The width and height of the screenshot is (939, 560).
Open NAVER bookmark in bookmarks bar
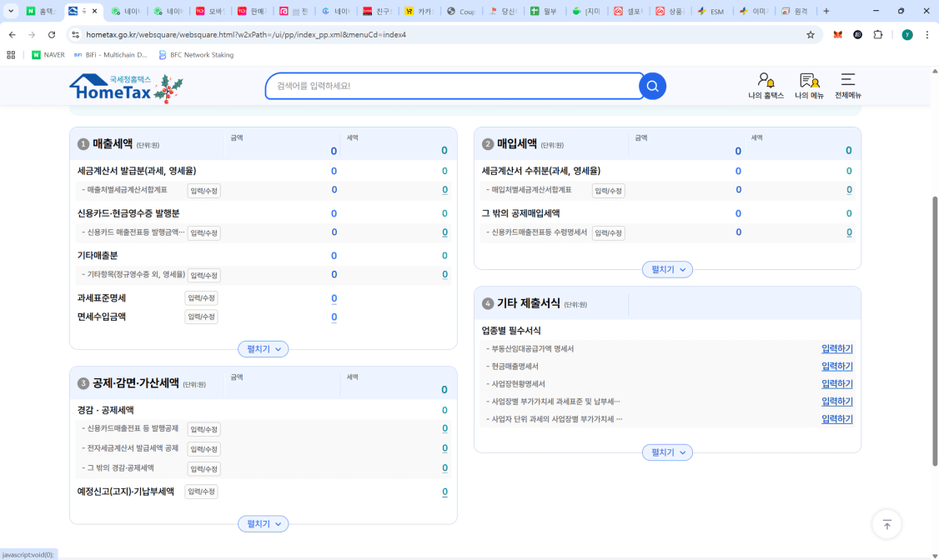pyautogui.click(x=48, y=55)
